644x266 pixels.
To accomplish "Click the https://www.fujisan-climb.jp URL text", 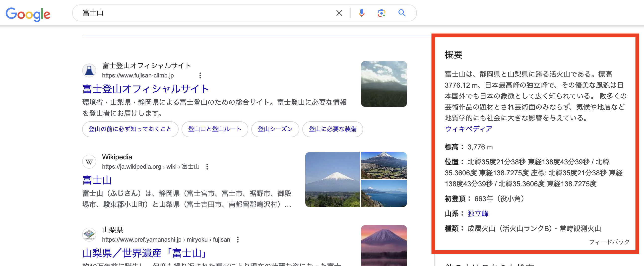I will point(138,75).
